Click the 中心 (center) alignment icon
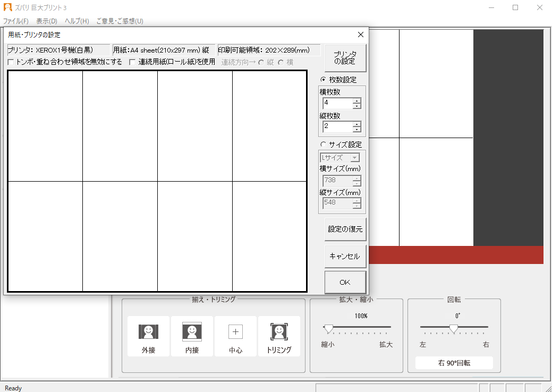Viewport: 552px width, 392px height. [x=235, y=332]
